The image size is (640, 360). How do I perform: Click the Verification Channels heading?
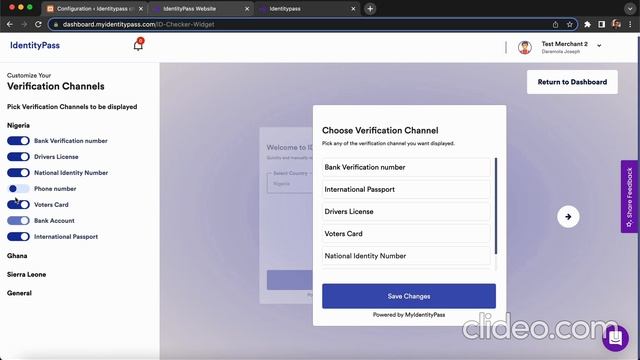[56, 86]
